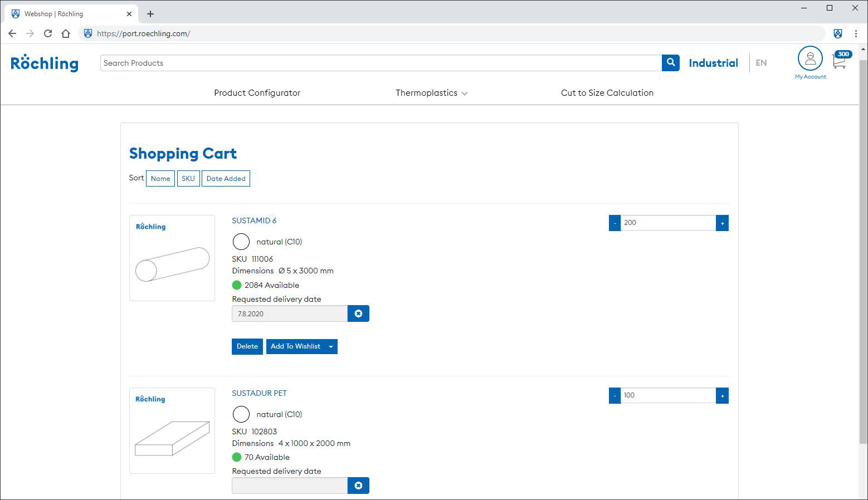Clear the SUSTAMID 6 delivery date

pos(358,313)
